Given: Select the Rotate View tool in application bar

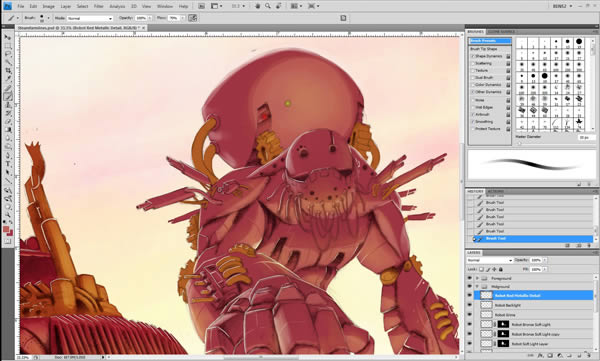Looking at the screenshot, I should [x=279, y=6].
